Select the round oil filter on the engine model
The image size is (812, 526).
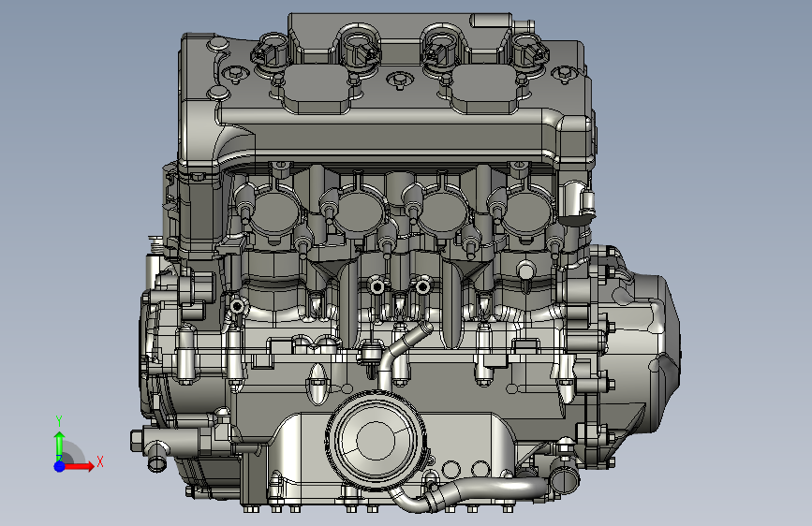[x=376, y=440]
